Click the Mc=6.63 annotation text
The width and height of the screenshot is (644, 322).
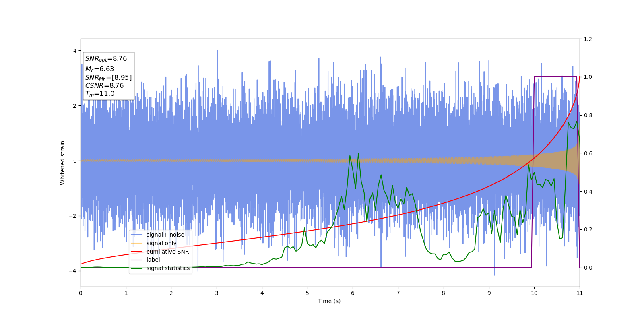pyautogui.click(x=99, y=69)
